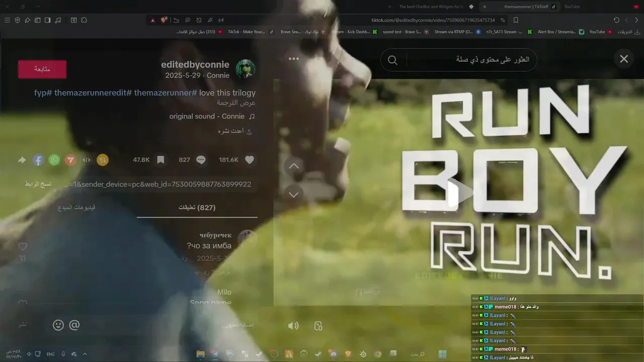Open the Brave main menu hamburger icon
This screenshot has height=362, width=644.
7,20
